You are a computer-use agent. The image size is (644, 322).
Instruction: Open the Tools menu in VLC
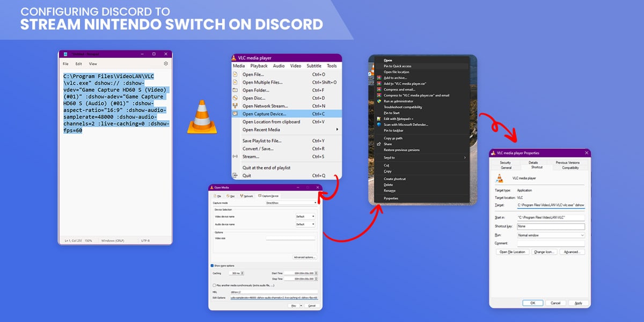332,66
